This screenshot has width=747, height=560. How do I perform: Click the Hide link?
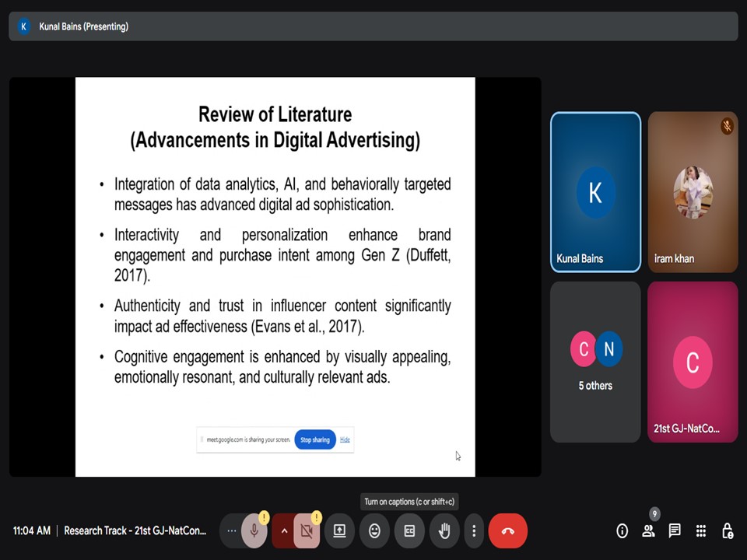point(345,439)
